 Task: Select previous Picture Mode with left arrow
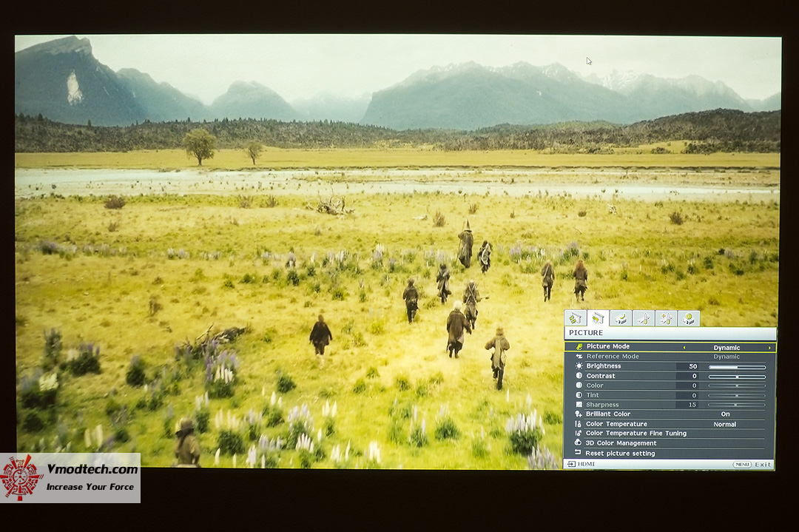684,348
